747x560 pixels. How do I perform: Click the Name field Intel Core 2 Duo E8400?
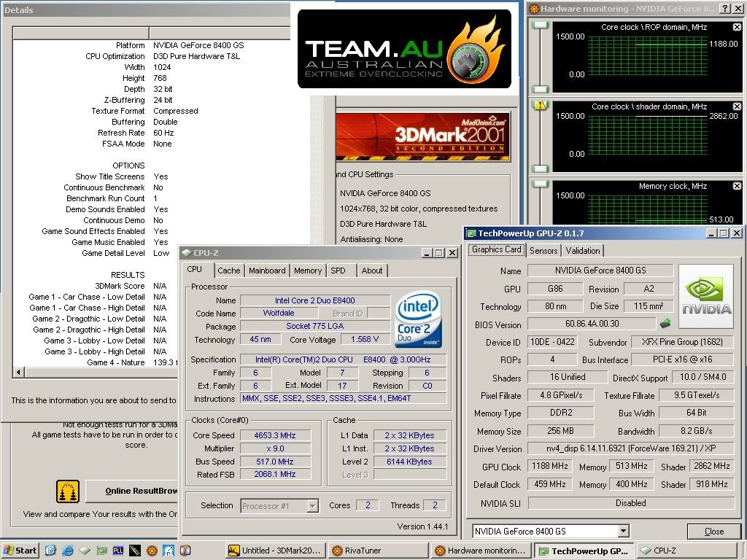click(x=315, y=300)
